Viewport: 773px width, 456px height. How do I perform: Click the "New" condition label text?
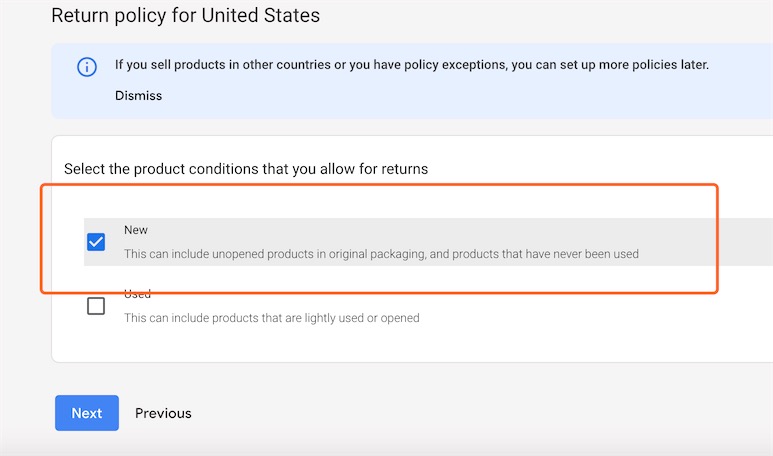coord(136,230)
